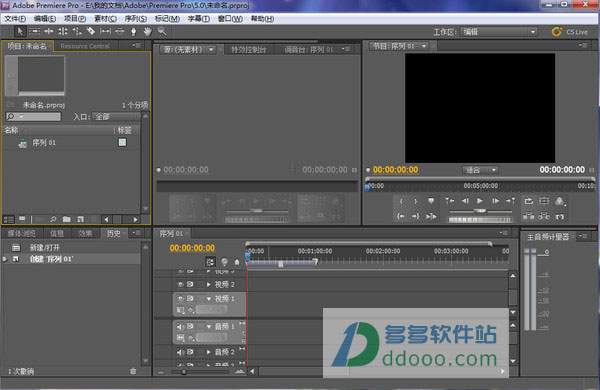Collapse the 视频 1 track
Viewport: 600px width, 390px height.
pyautogui.click(x=209, y=299)
